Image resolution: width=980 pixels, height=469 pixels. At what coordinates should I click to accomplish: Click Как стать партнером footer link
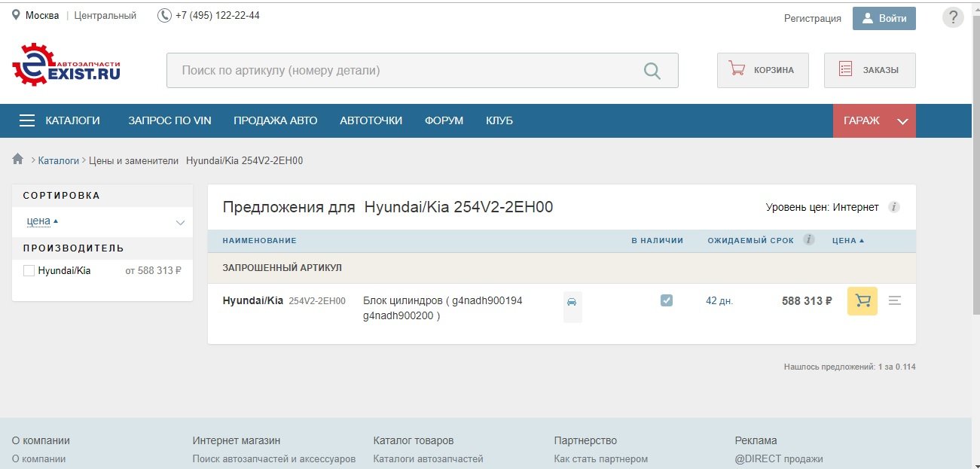pos(600,458)
